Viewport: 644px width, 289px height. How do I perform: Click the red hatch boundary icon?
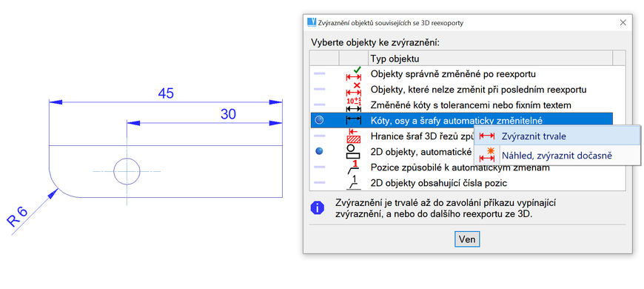(x=353, y=136)
